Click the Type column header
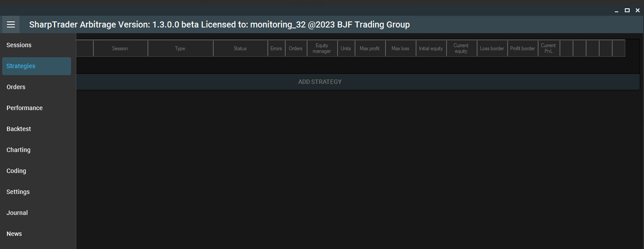Viewport: 644px width, 249px height. click(180, 49)
